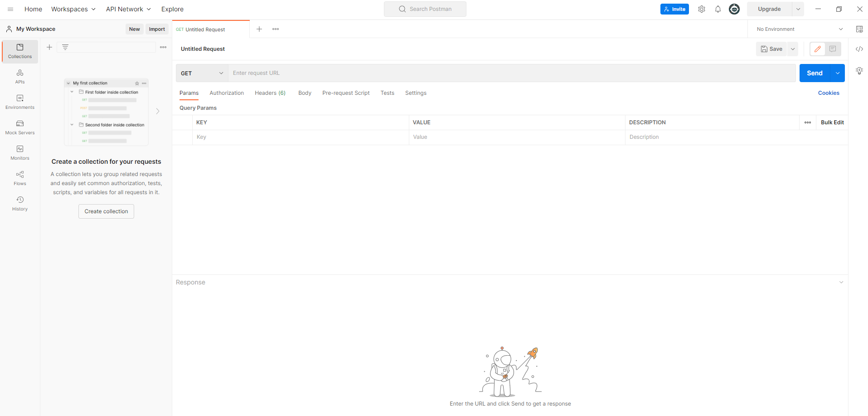
Task: Click the Search Postman field
Action: coord(425,9)
